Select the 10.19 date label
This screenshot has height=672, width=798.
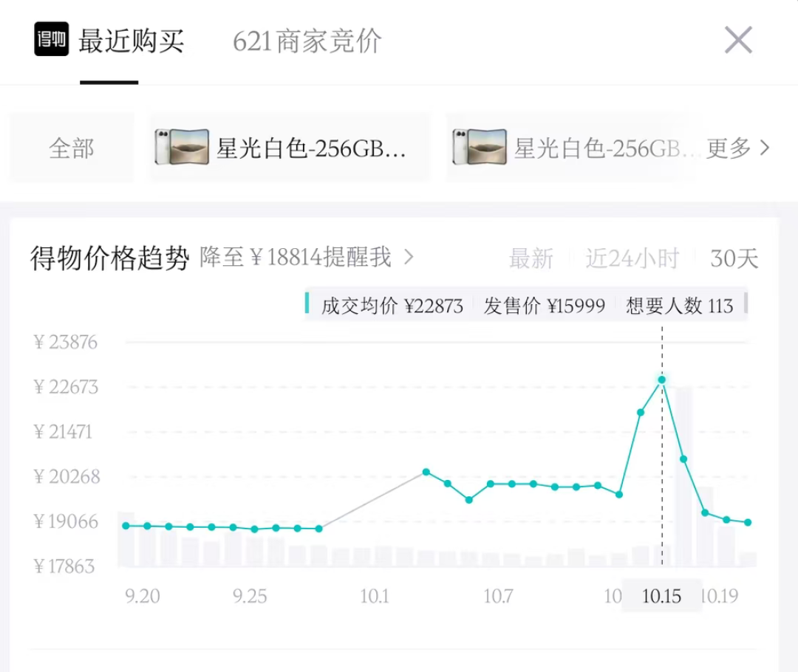coord(720,596)
